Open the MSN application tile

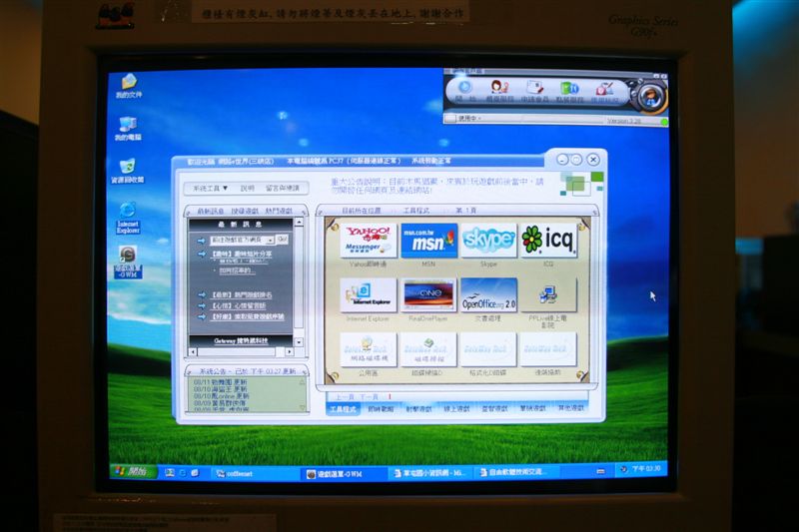click(428, 241)
